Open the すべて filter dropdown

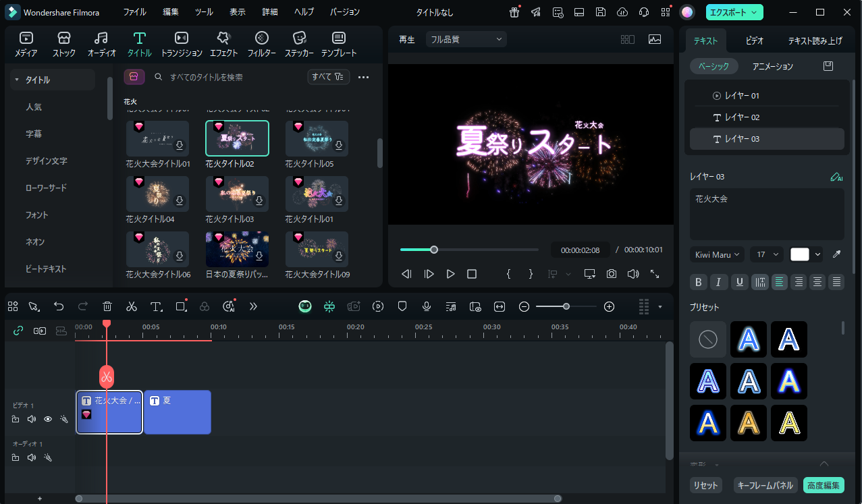329,77
